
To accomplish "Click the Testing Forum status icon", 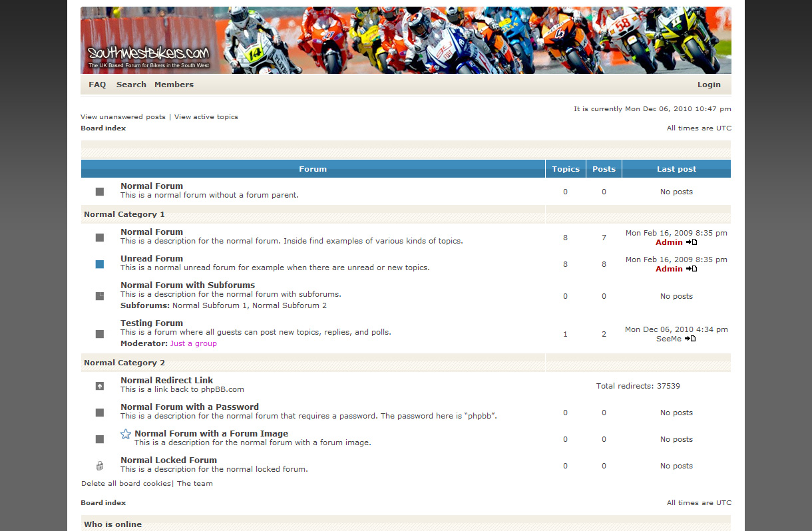I will pos(100,334).
